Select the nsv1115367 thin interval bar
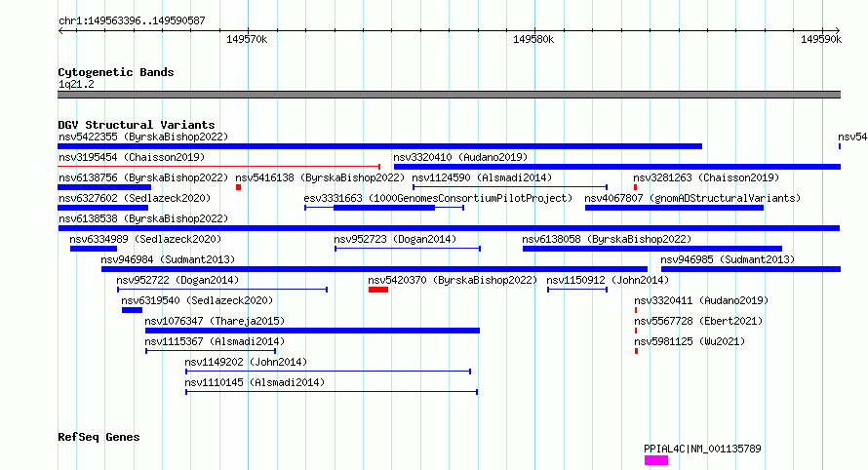Screen dimensions: 868x470 pyautogui.click(x=211, y=351)
